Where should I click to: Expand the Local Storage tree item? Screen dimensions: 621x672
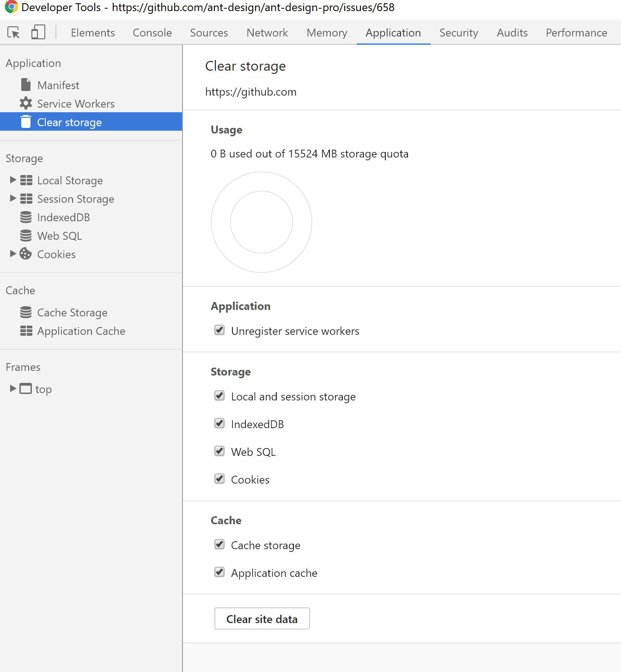pos(12,180)
